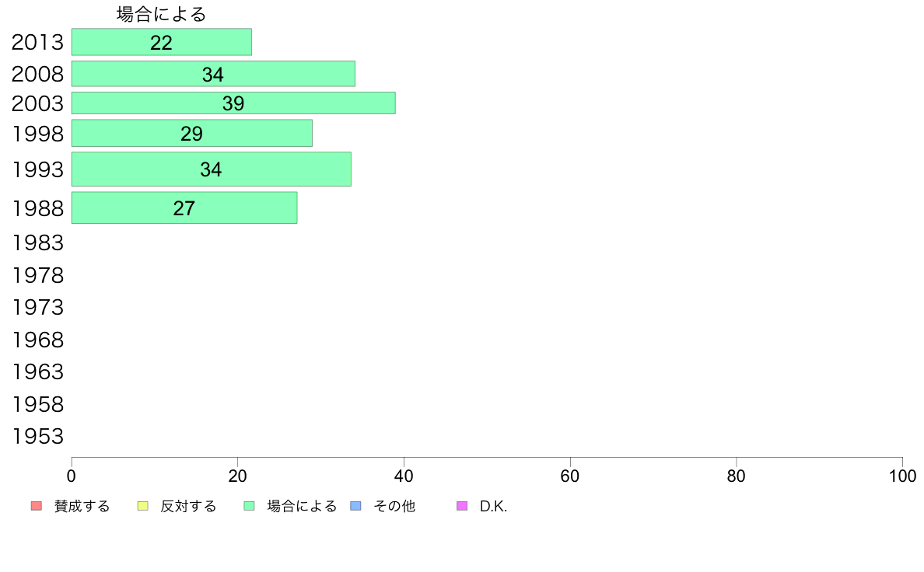
Task: Click the yellow 反対する legend swatch
Action: point(142,506)
